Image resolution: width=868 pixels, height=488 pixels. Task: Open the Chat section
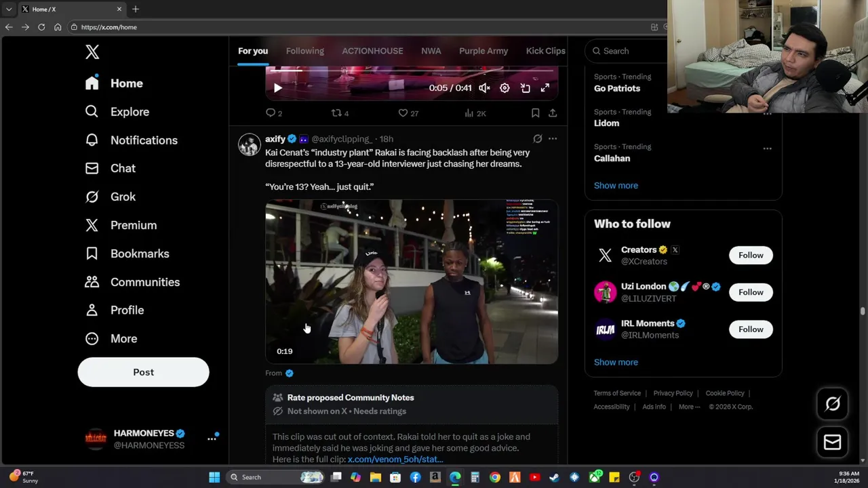(110, 168)
